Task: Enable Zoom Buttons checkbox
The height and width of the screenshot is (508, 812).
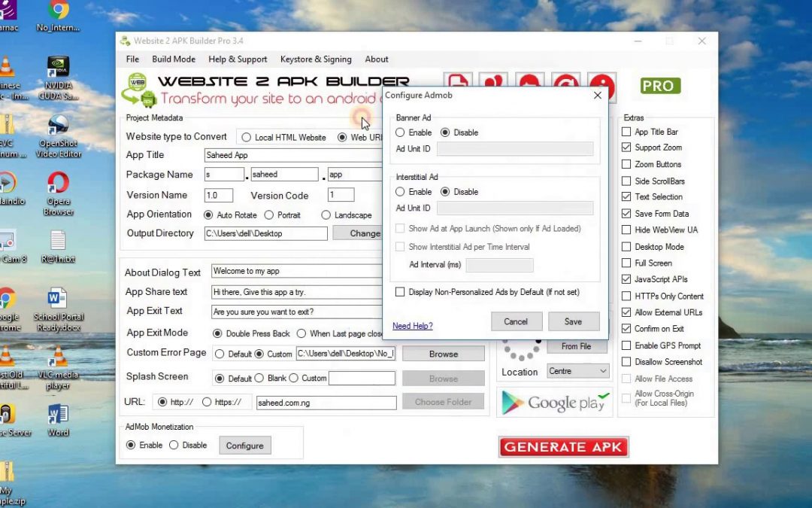Action: (626, 164)
